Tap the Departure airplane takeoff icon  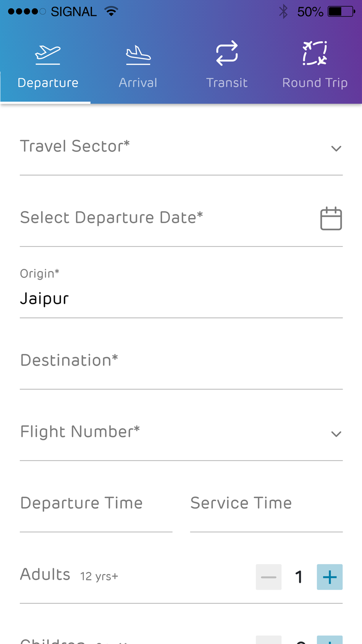48,55
